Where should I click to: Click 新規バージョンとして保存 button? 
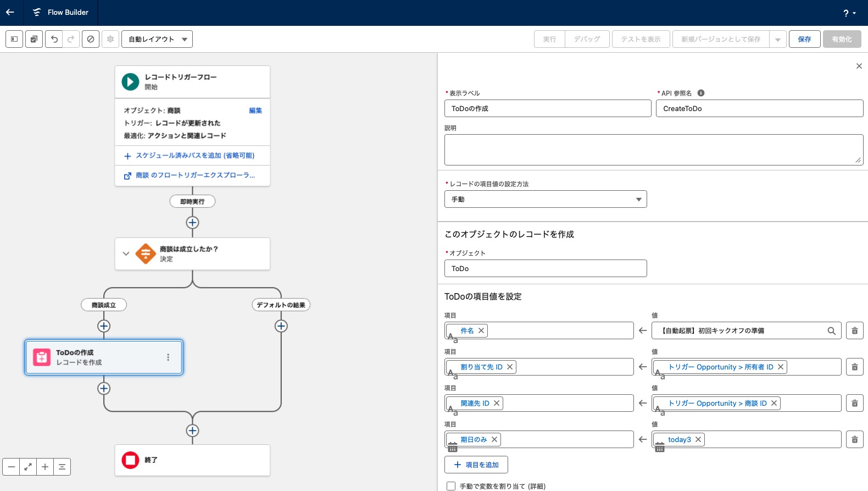[721, 39]
